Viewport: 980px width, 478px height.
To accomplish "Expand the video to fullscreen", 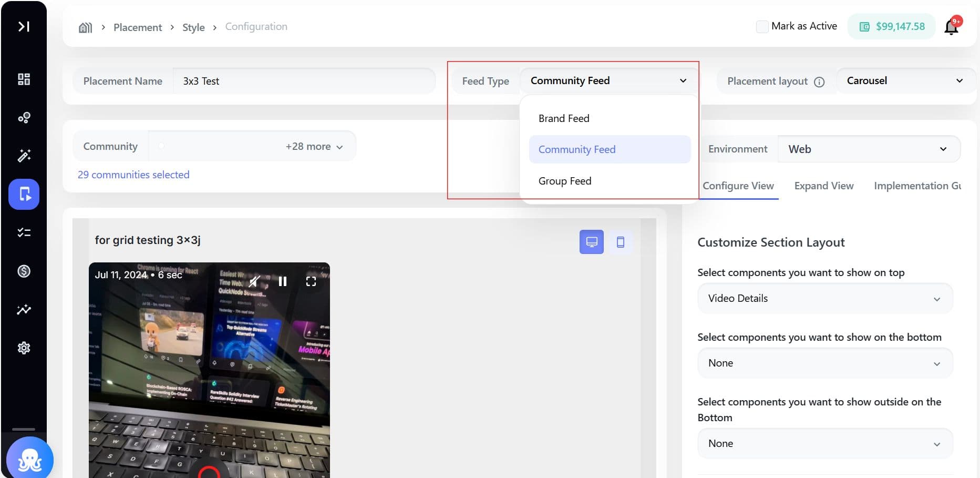I will pyautogui.click(x=311, y=281).
